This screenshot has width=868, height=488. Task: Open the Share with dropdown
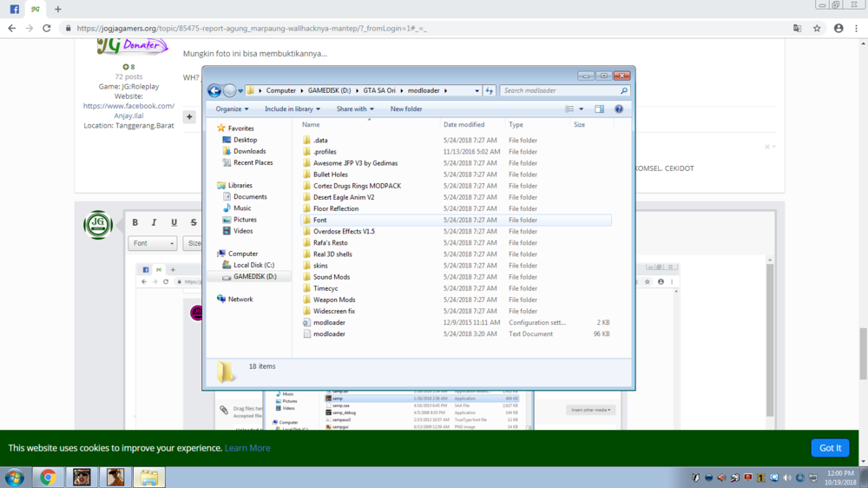355,109
